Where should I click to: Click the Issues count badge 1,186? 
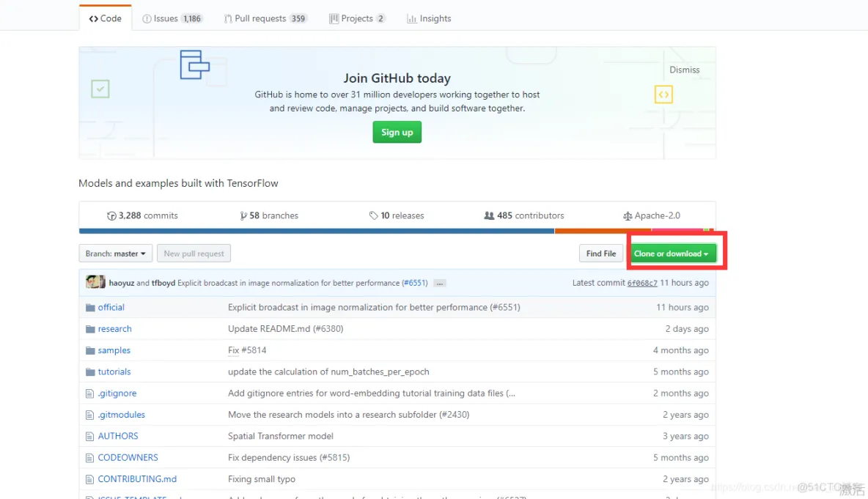pyautogui.click(x=192, y=18)
